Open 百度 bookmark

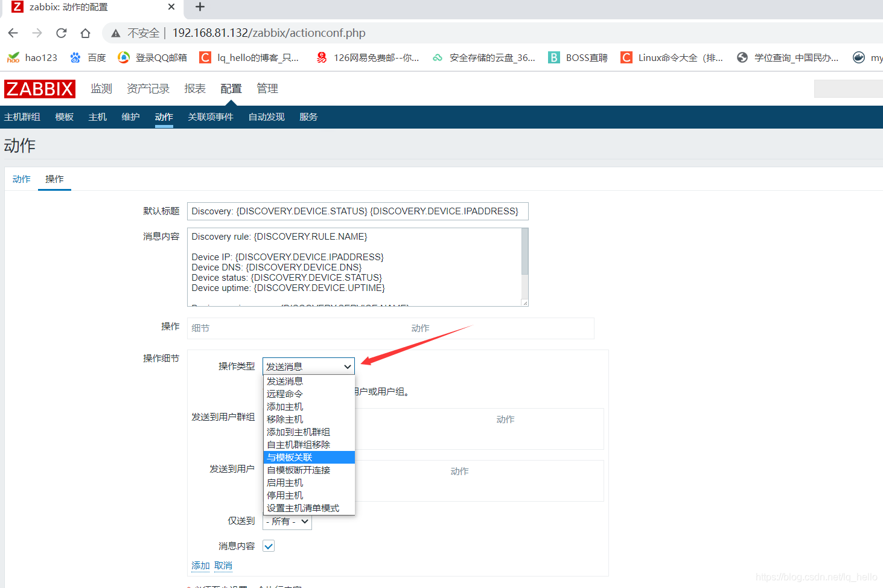pyautogui.click(x=88, y=57)
